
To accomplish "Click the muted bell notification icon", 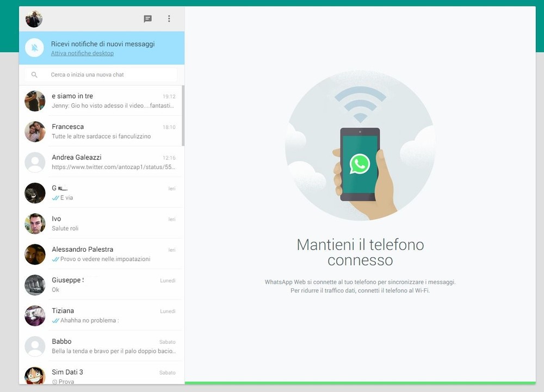I will click(34, 48).
